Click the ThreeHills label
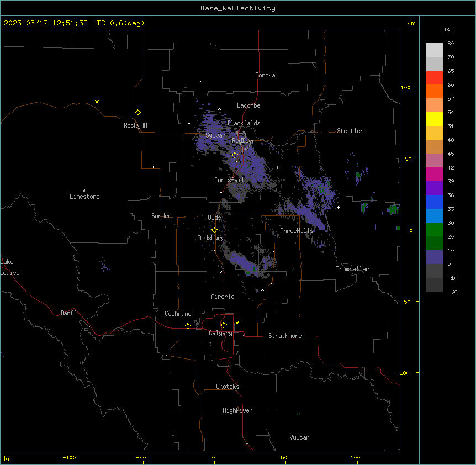The width and height of the screenshot is (476, 465). [297, 231]
